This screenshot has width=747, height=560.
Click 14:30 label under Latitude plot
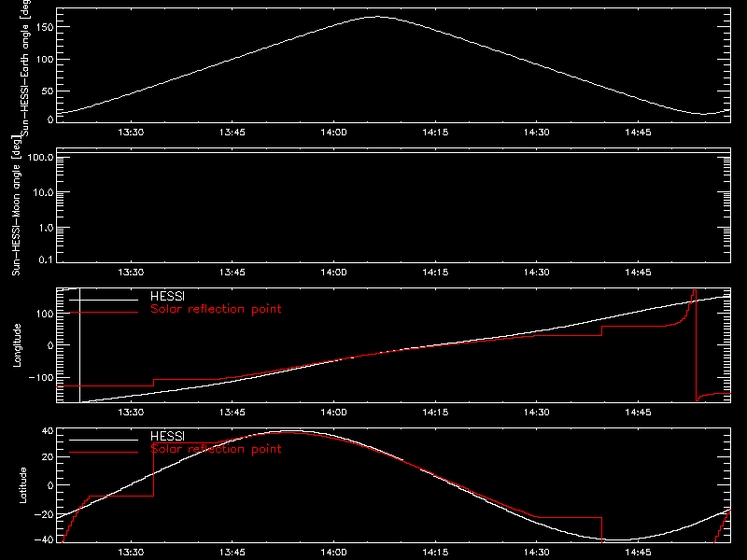537,552
